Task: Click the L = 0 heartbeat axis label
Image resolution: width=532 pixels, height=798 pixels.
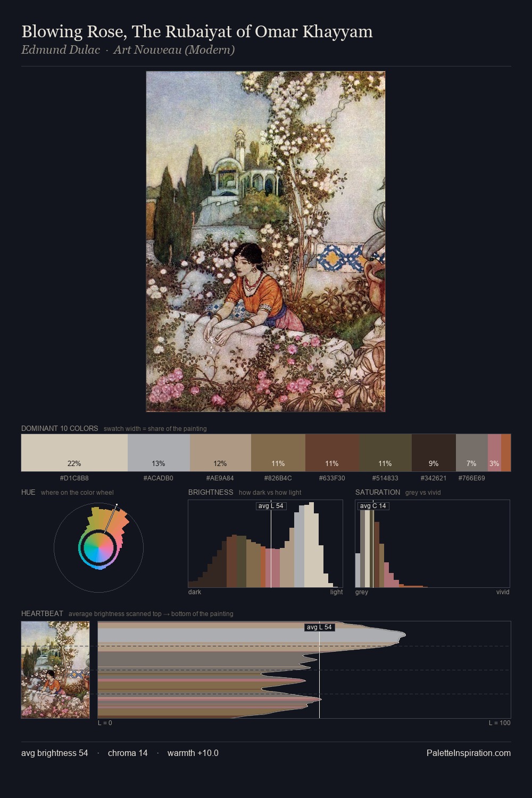Action: point(105,722)
